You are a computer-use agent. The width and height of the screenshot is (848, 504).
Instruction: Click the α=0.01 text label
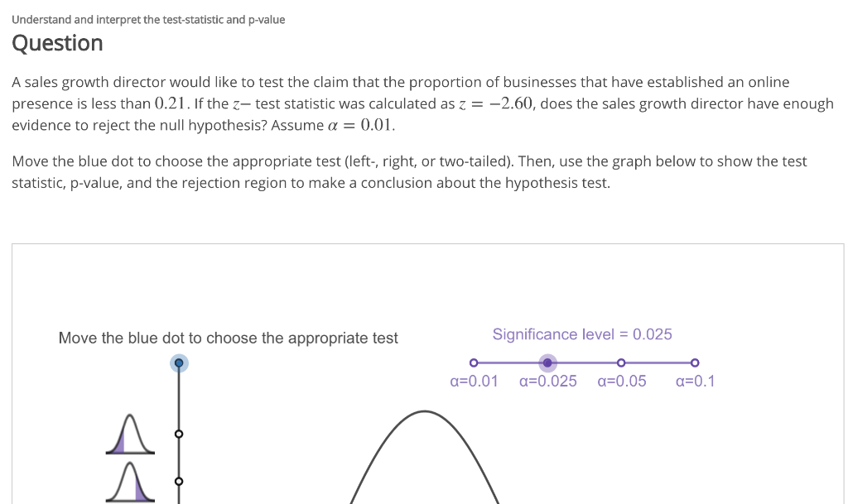pyautogui.click(x=474, y=382)
